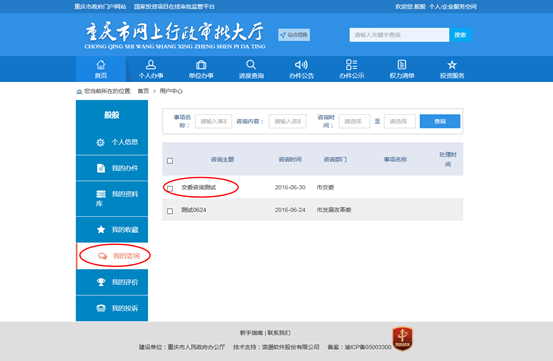This screenshot has height=361, width=553.
Task: Open 办件公告 speaker icon tab
Action: (x=301, y=69)
